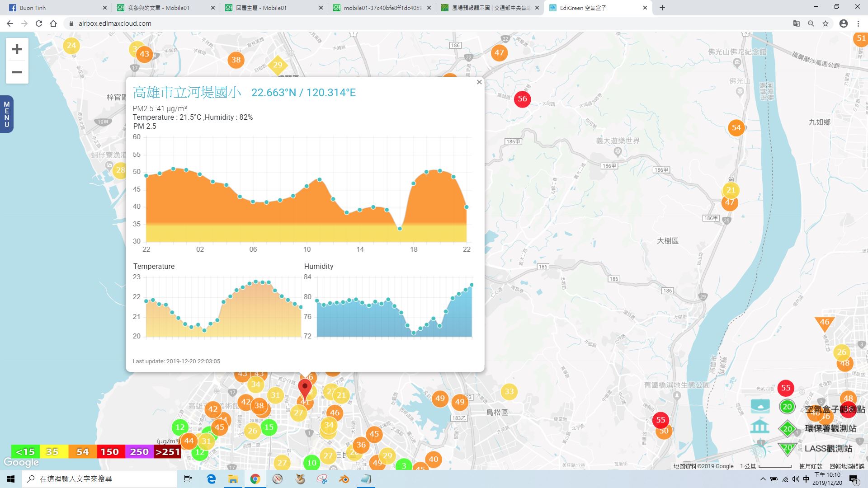Go back in browser history
The image size is (868, 488).
coord(10,23)
